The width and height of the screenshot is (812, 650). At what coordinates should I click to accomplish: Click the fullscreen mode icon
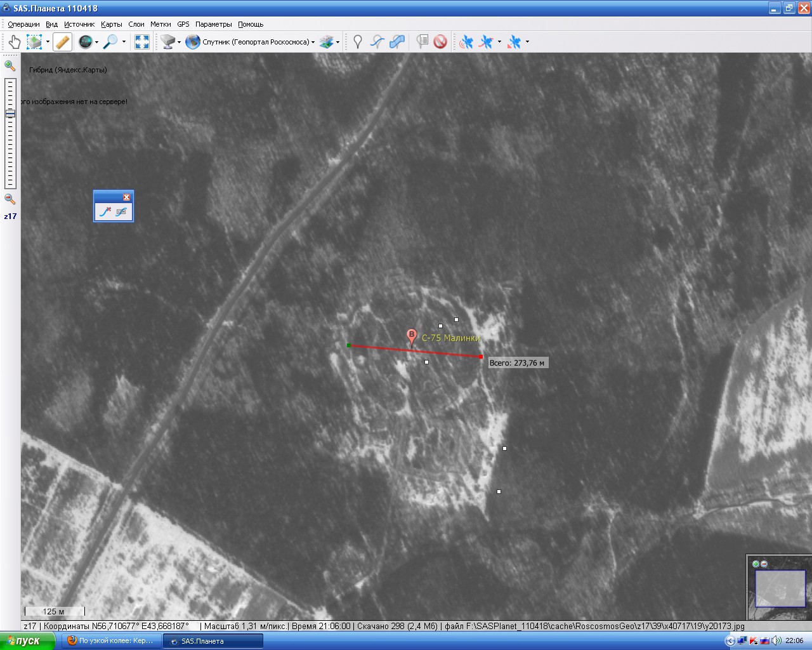tap(142, 42)
